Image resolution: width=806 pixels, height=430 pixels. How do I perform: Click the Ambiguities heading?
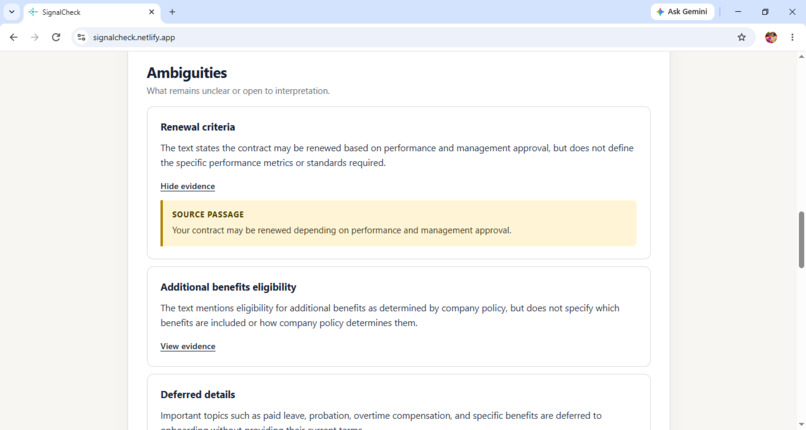pyautogui.click(x=187, y=73)
